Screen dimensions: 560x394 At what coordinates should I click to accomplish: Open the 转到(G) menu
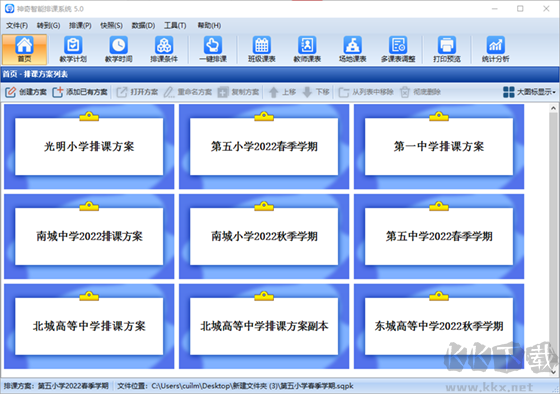click(x=48, y=25)
